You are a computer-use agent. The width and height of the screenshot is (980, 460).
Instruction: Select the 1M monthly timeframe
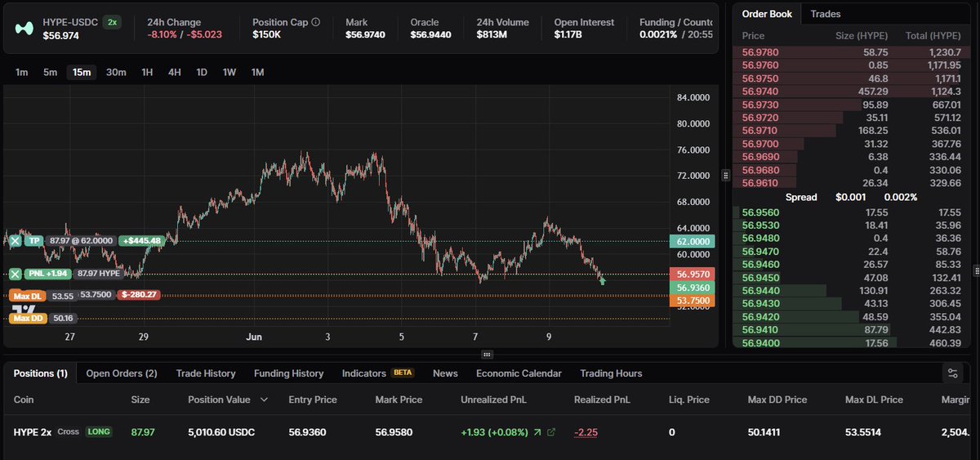point(258,72)
